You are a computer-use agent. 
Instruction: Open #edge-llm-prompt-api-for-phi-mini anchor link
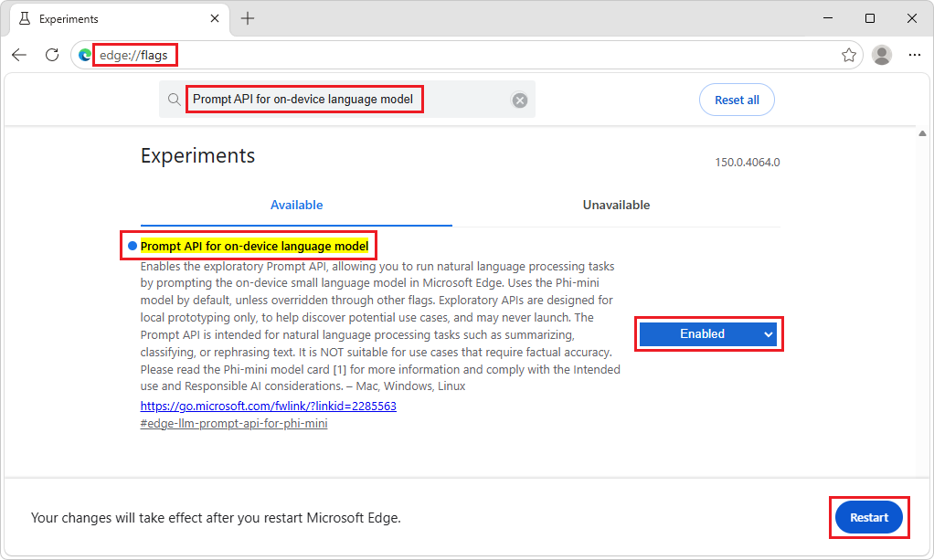coord(234,424)
